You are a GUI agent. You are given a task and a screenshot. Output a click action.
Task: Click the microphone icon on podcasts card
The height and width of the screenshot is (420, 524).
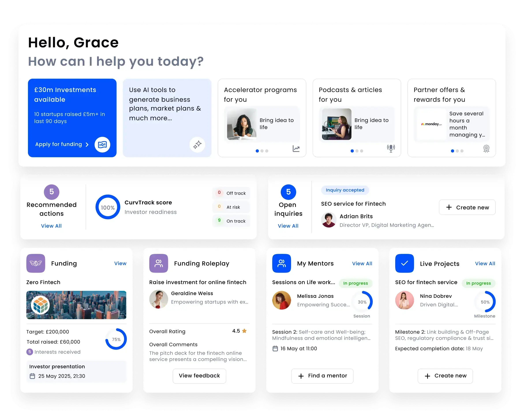point(391,148)
